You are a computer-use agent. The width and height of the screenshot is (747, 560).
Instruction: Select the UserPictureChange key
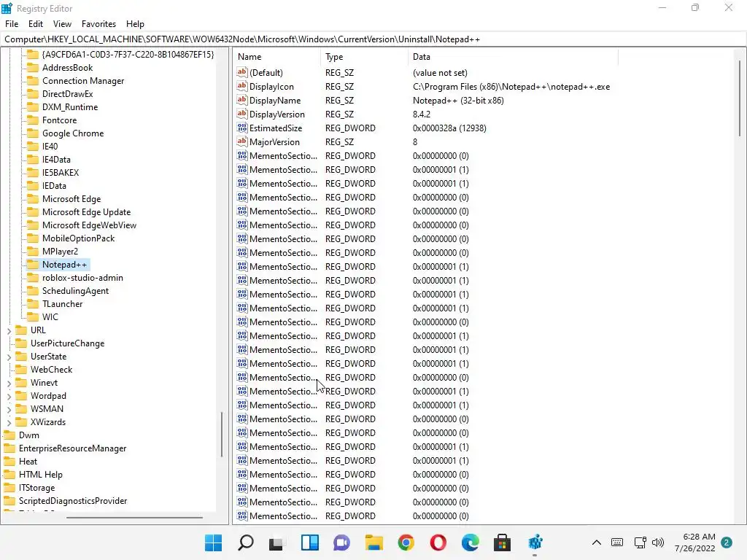tap(67, 343)
